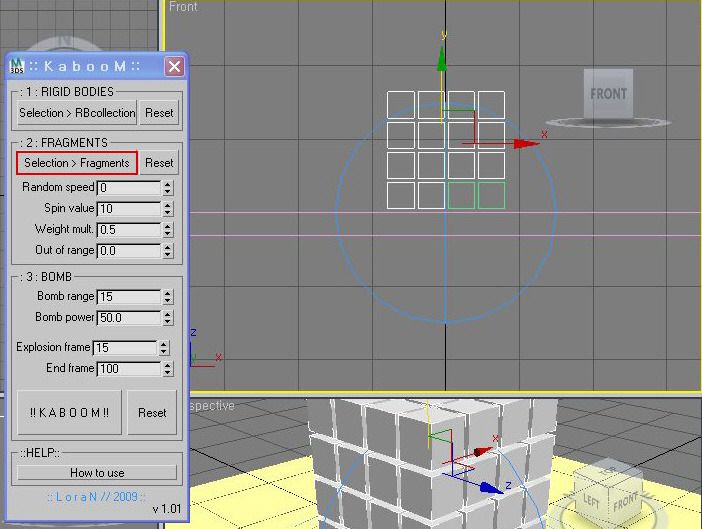Click the v 1.01 version text
This screenshot has width=702, height=529.
tap(167, 509)
